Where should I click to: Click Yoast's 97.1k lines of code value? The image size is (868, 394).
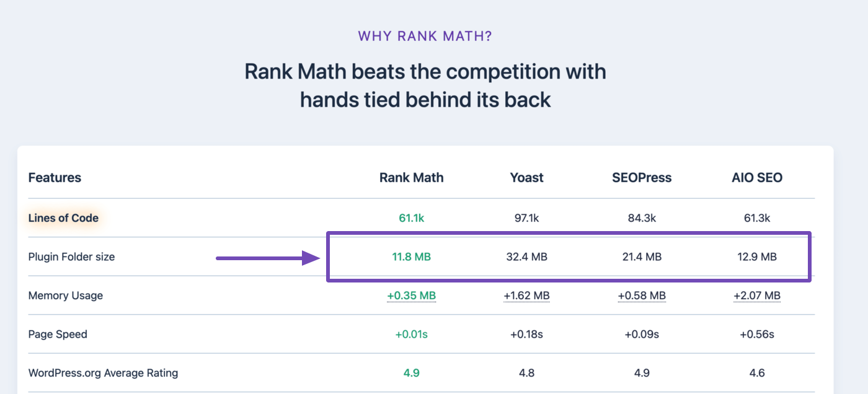coord(526,218)
